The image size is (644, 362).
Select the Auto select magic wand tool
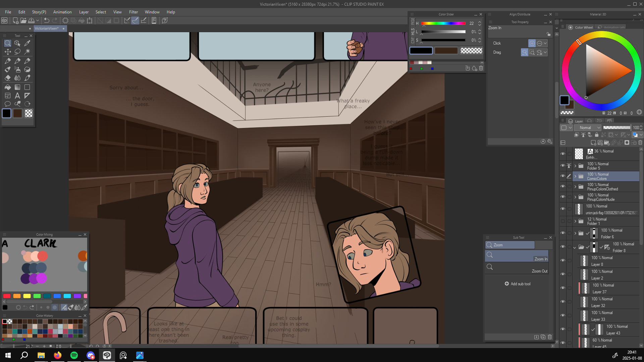point(27,52)
